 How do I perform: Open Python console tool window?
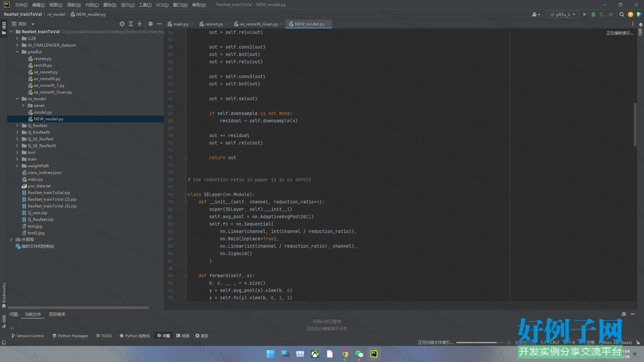[135, 336]
